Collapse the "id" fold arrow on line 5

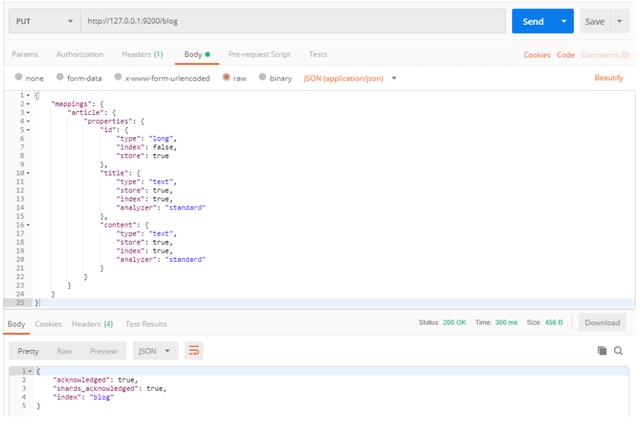click(28, 130)
